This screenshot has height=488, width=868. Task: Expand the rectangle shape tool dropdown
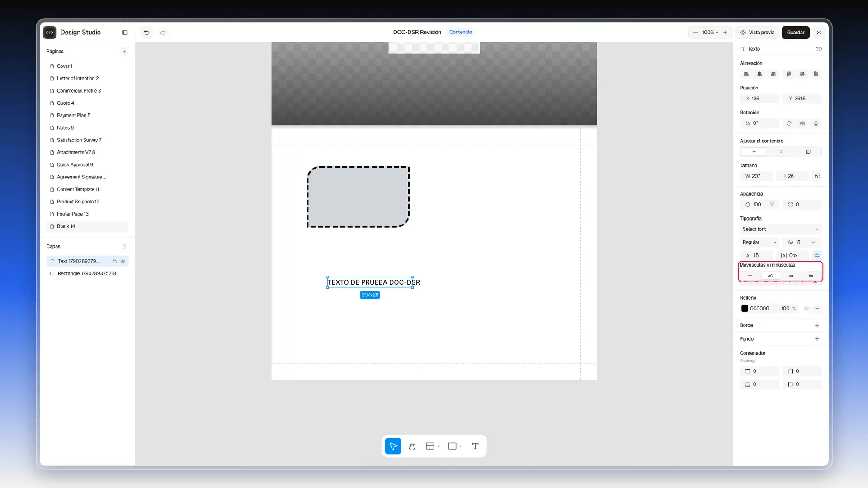click(461, 446)
